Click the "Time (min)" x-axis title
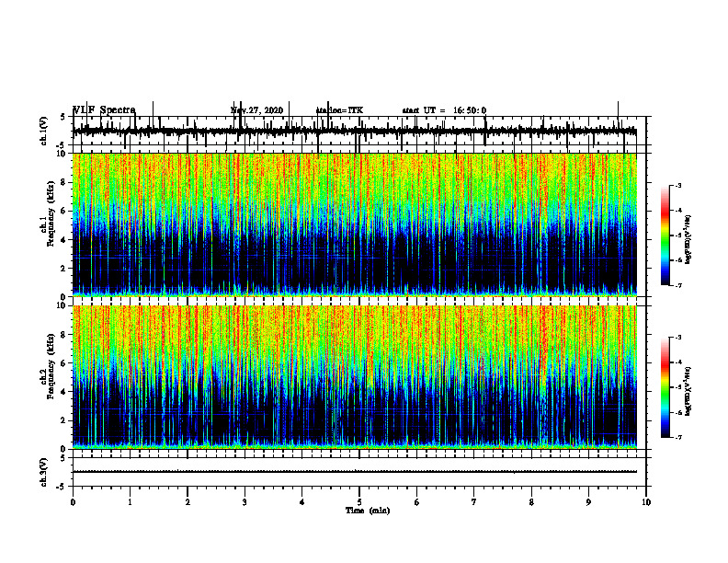Viewport: 728px width, 563px height. 368,511
